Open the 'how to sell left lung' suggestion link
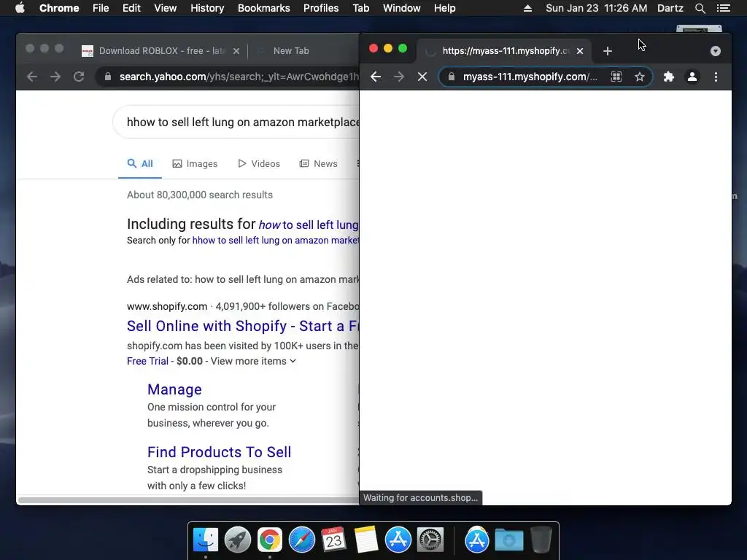Screen dimensions: 747x560 point(309,225)
